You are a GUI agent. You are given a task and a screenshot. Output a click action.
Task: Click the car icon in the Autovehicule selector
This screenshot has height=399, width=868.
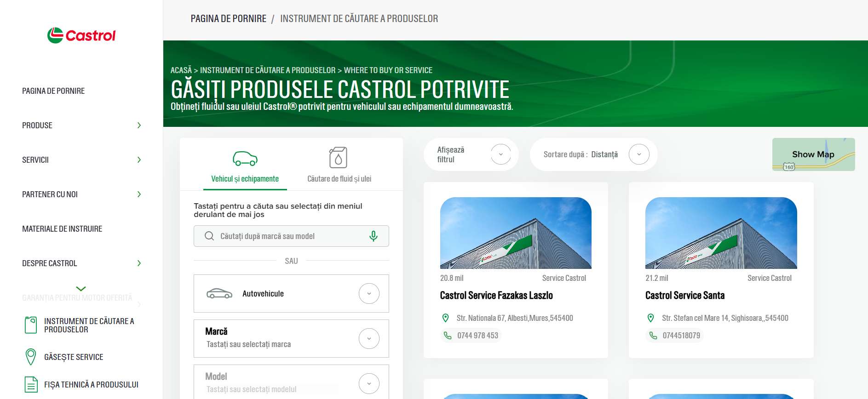click(219, 293)
